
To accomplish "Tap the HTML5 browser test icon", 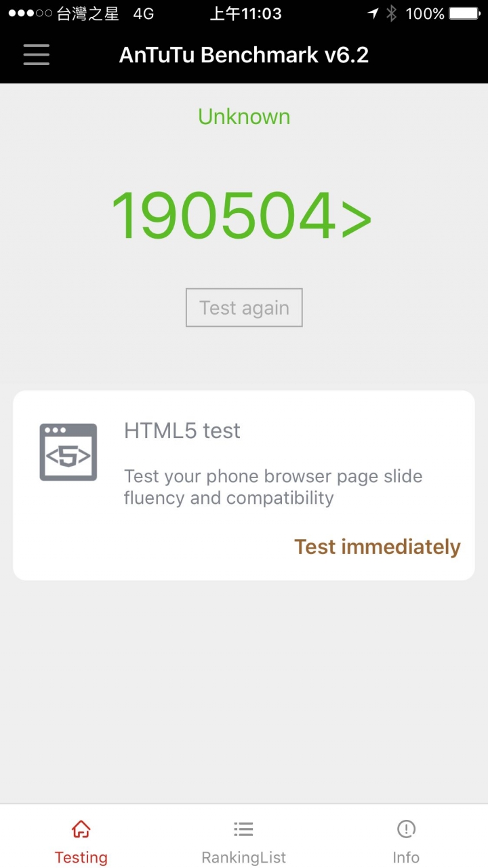I will (68, 452).
